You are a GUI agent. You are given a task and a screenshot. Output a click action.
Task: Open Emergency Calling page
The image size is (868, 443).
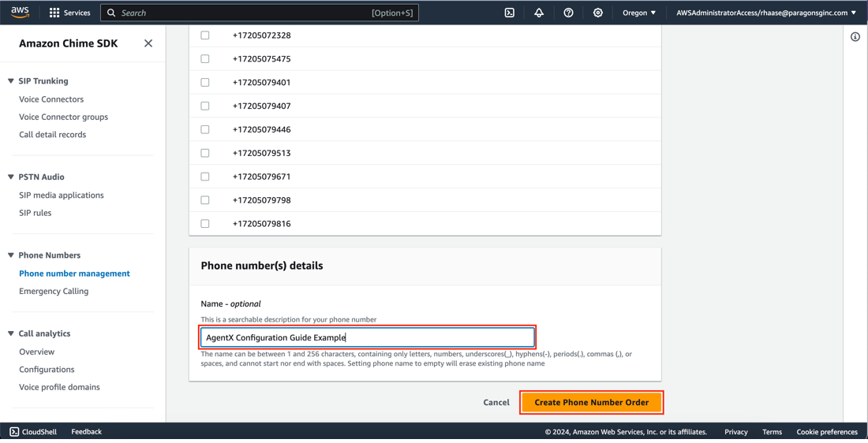[54, 291]
